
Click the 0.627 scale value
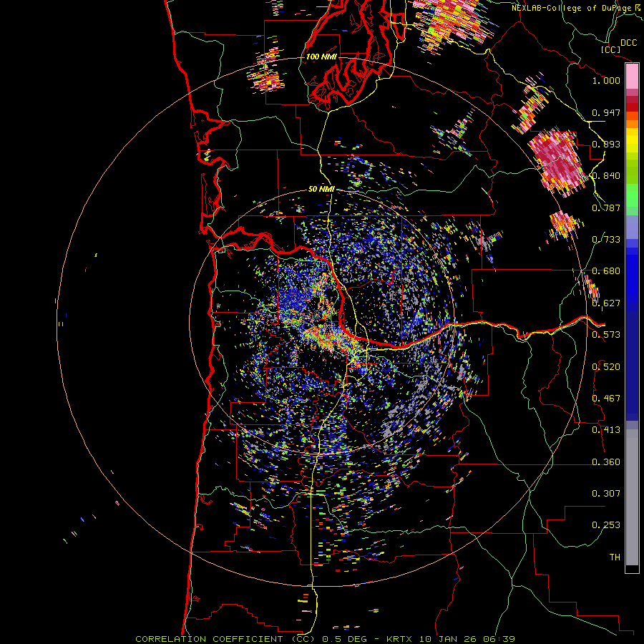pos(606,303)
